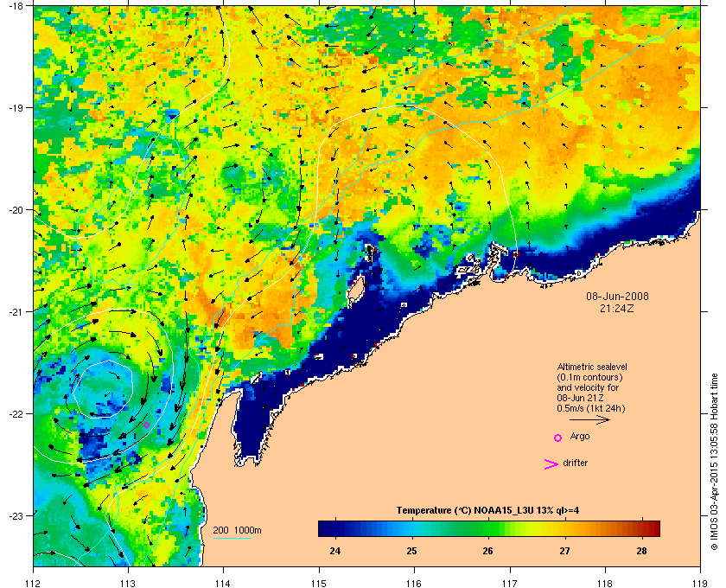Click the 'drifter' legend label
The height and width of the screenshot is (588, 726).
[575, 463]
